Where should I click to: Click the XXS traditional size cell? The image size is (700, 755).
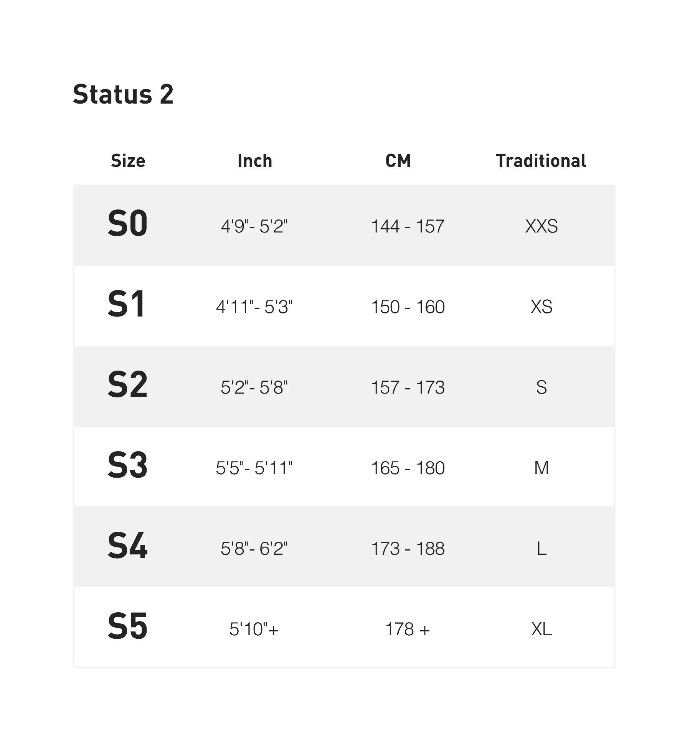click(541, 226)
